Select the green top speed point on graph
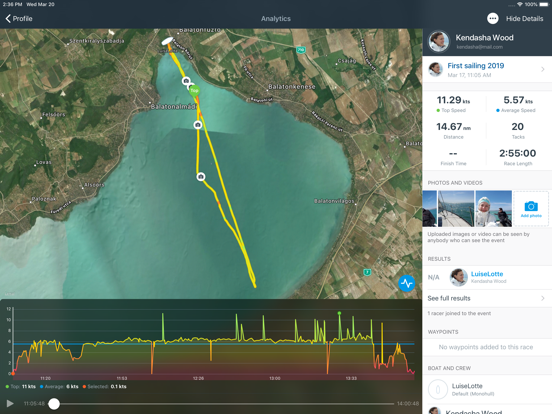The image size is (552, 414). [339, 313]
